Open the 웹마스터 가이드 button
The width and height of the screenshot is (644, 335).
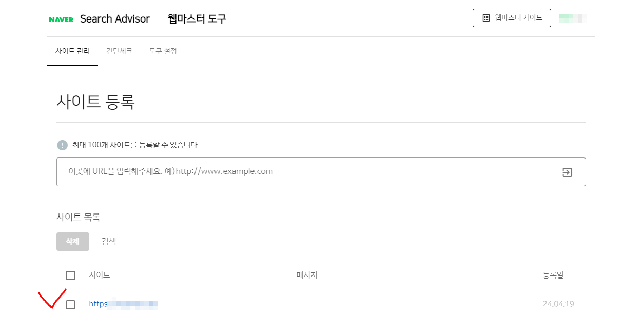pos(512,17)
